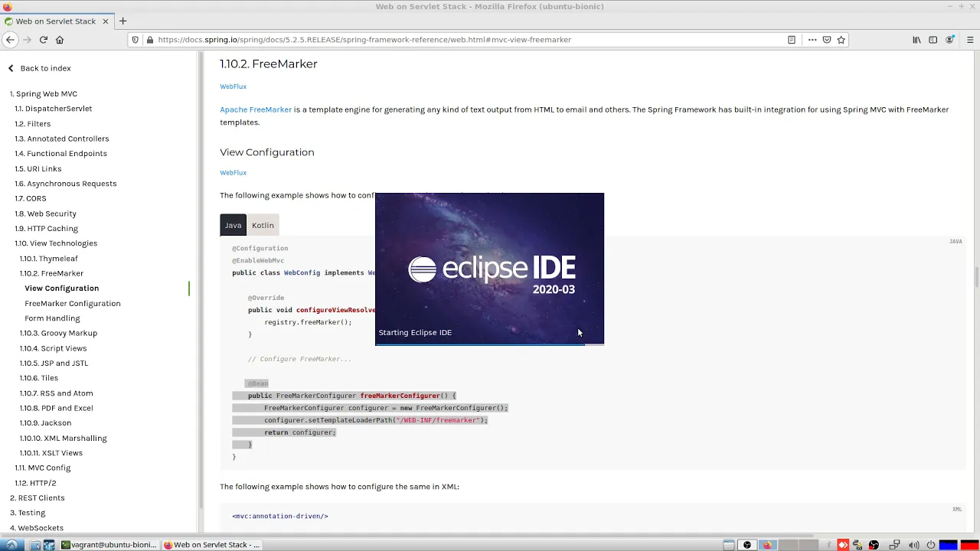Navigate to 1.1. DispatcherServlet
Viewport: 980px width, 551px height.
[x=54, y=109]
